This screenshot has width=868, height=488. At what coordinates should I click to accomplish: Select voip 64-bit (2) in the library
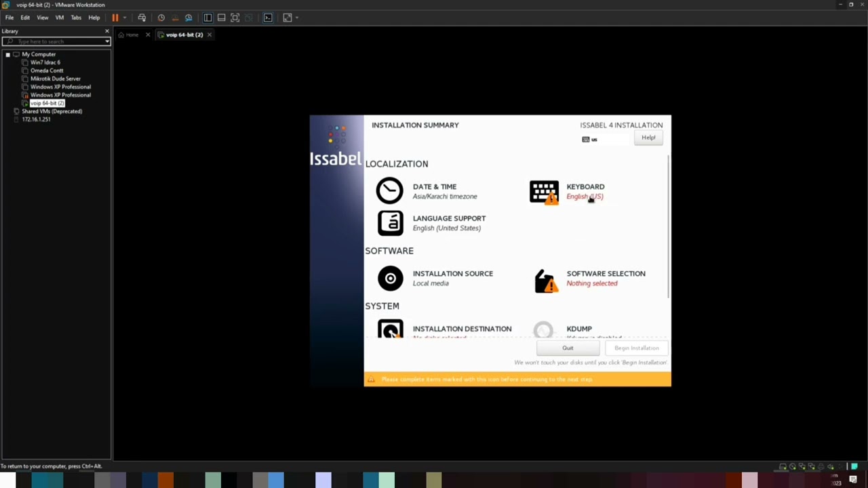pyautogui.click(x=47, y=103)
